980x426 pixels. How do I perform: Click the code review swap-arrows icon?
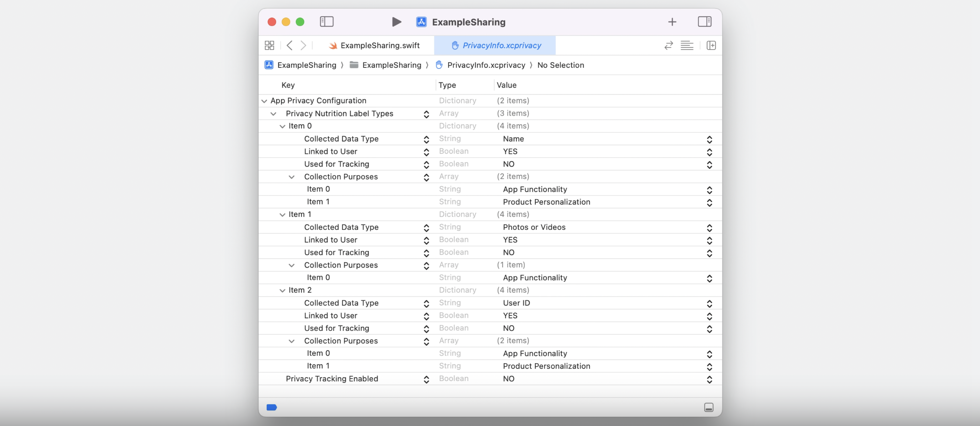click(669, 46)
